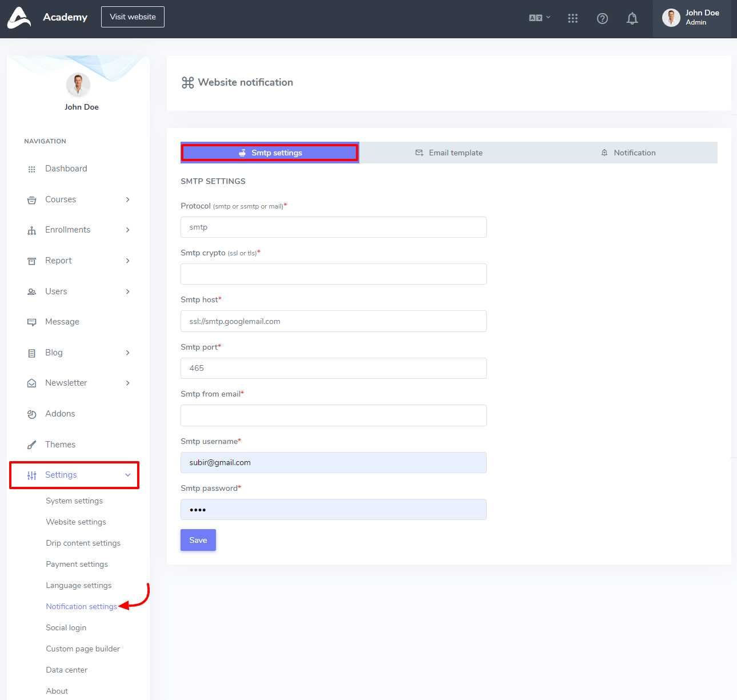The width and height of the screenshot is (737, 700).
Task: Open the apps grid icon in header
Action: click(572, 19)
